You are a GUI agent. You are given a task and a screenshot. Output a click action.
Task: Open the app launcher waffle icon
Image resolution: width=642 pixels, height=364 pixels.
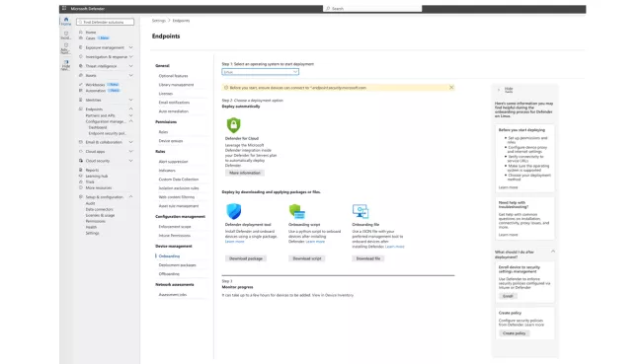(64, 8)
